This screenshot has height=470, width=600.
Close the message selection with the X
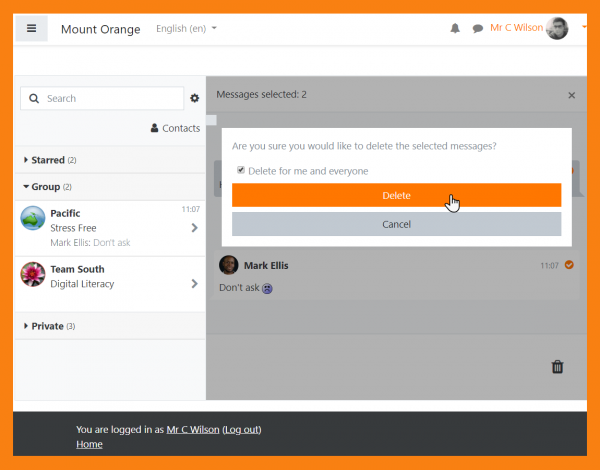[572, 95]
